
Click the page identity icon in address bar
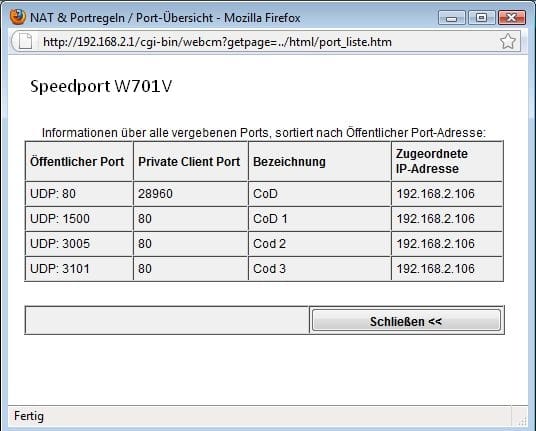point(25,42)
